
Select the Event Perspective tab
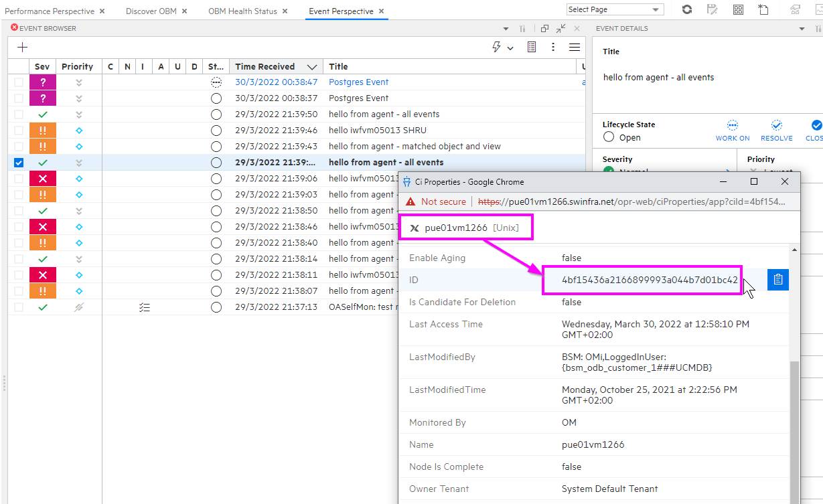[341, 11]
